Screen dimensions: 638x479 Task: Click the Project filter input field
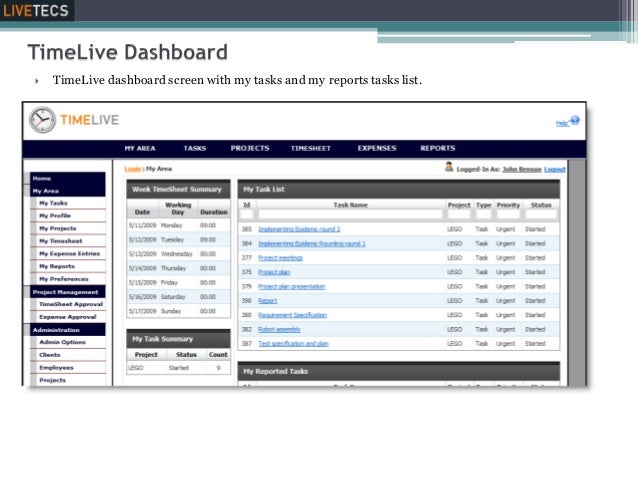459,214
